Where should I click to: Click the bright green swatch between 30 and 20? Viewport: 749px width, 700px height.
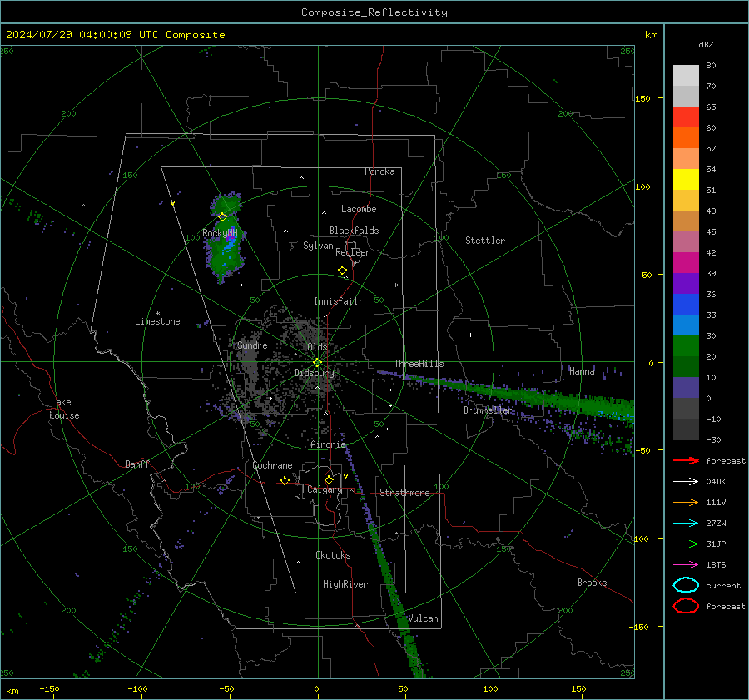point(686,346)
